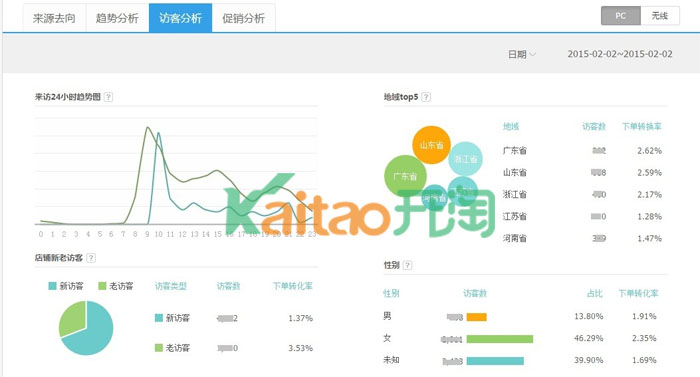Image resolution: width=700 pixels, height=377 pixels.
Task: Click the 山东省 orange bubble
Action: point(431,145)
